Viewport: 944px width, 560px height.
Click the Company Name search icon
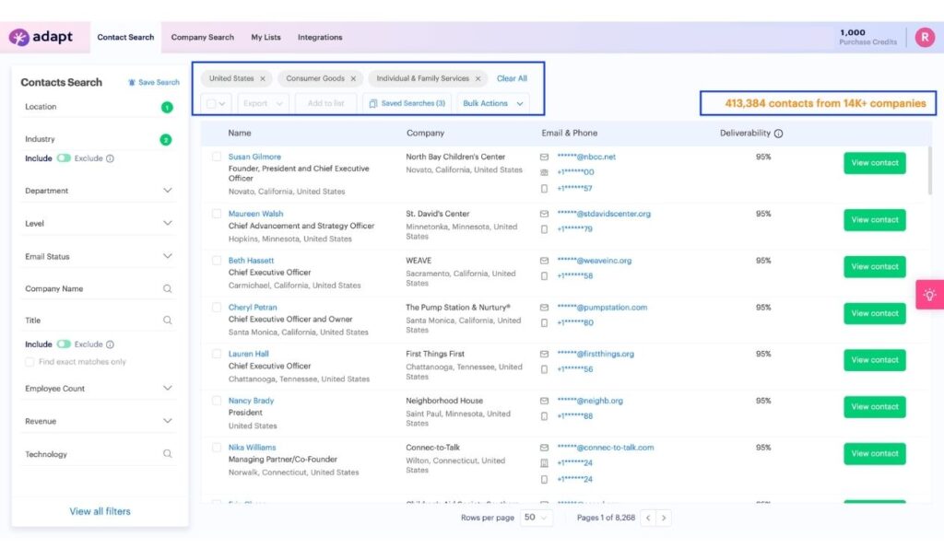point(168,288)
